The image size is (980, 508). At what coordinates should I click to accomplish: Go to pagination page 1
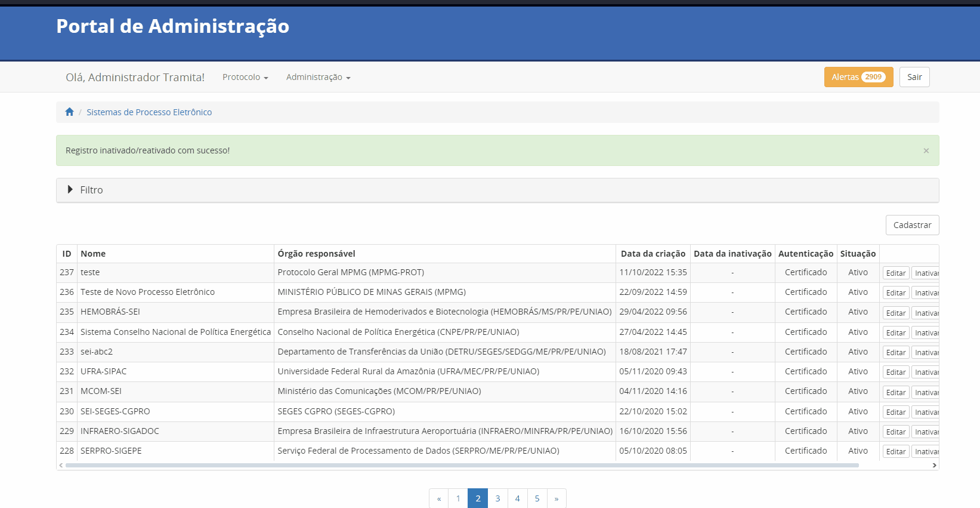[458, 498]
